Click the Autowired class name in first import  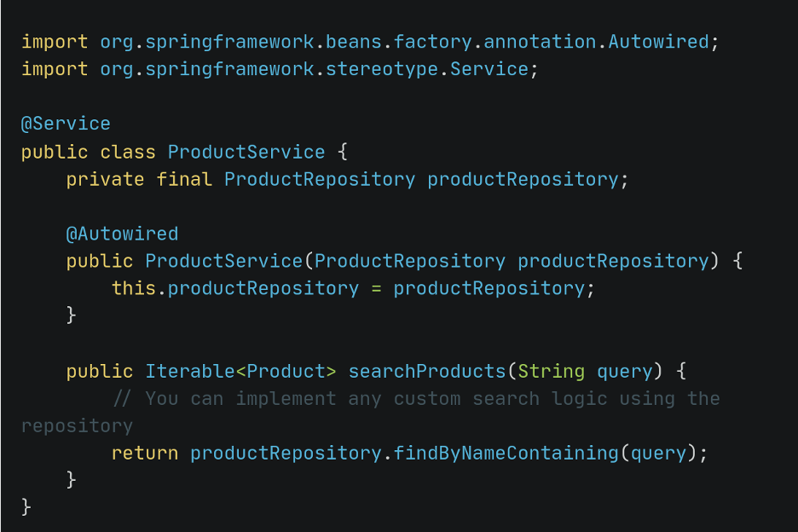tap(658, 42)
